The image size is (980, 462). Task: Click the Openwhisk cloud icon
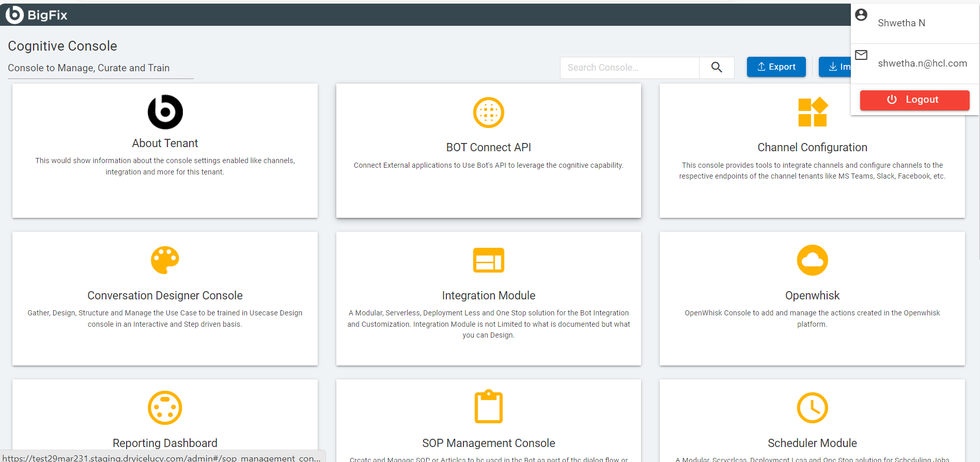[x=813, y=260]
